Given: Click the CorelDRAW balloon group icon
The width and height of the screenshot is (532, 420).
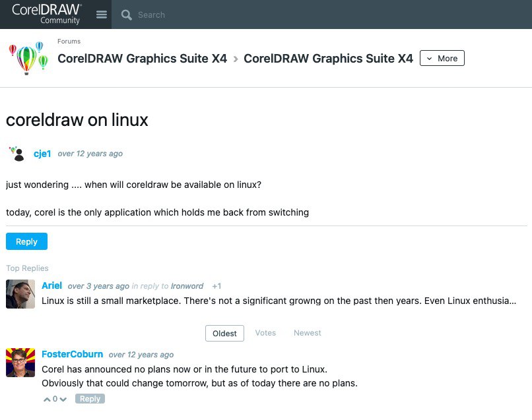Looking at the screenshot, I should tap(28, 58).
